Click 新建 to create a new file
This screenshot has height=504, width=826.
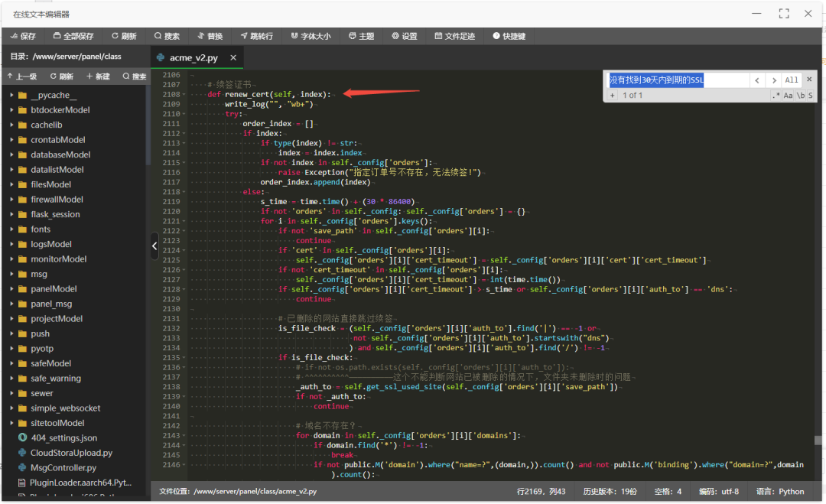(98, 76)
